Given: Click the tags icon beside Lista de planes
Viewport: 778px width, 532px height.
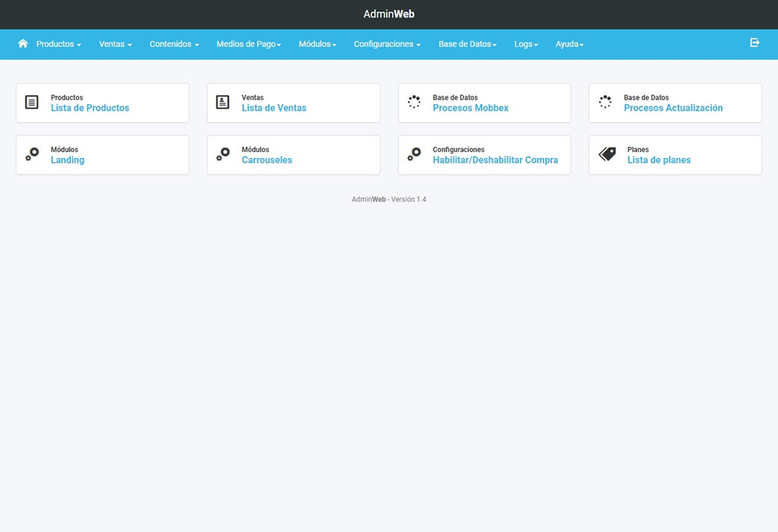Looking at the screenshot, I should (607, 154).
